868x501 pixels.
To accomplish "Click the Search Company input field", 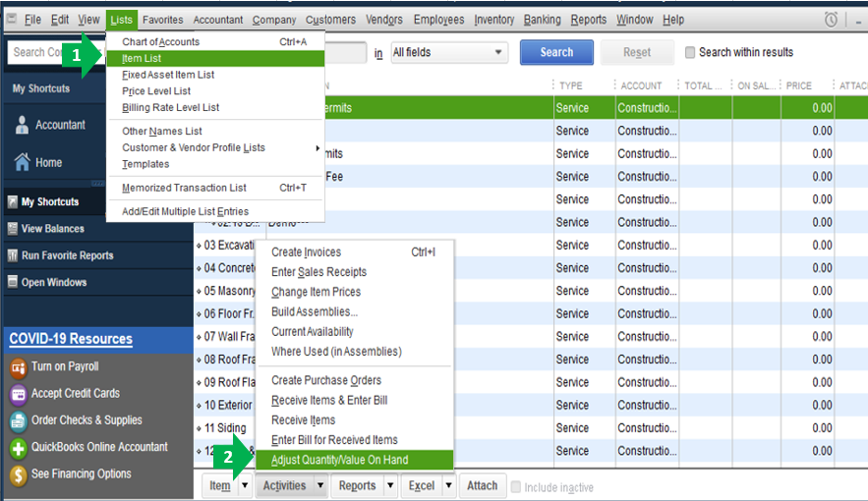I will pos(55,52).
